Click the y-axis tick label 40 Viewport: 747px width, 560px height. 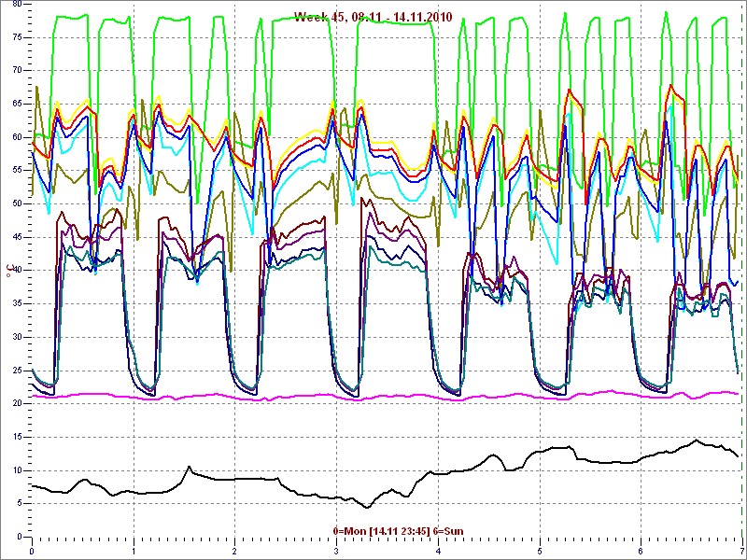(17, 271)
